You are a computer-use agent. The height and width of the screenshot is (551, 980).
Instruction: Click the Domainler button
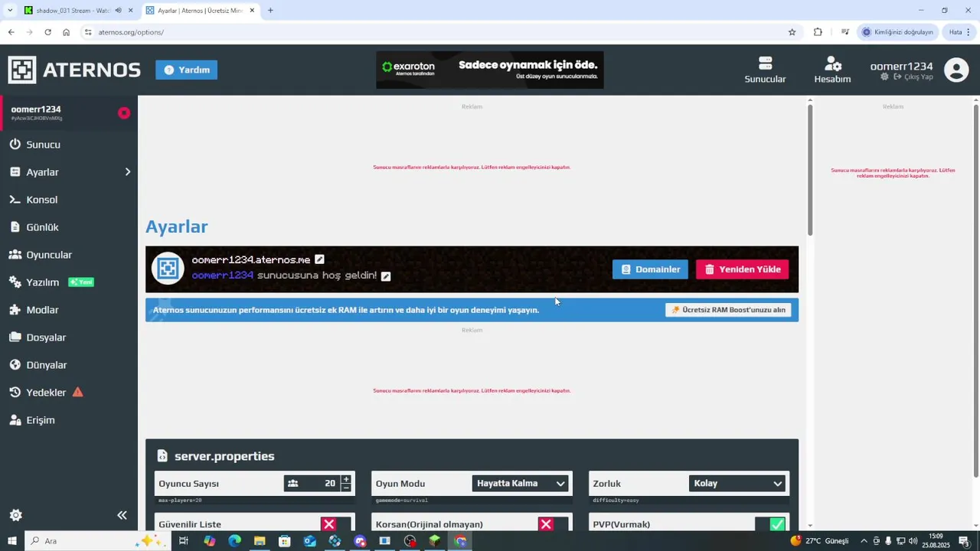coord(650,269)
